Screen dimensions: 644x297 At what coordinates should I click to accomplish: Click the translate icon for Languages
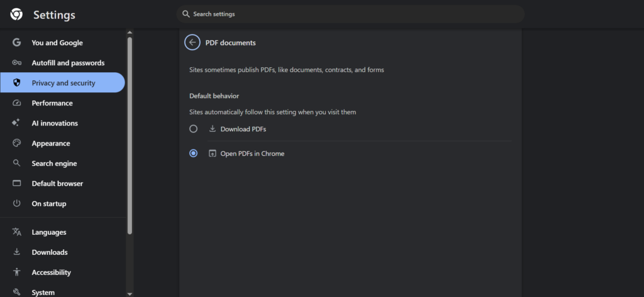click(x=17, y=232)
